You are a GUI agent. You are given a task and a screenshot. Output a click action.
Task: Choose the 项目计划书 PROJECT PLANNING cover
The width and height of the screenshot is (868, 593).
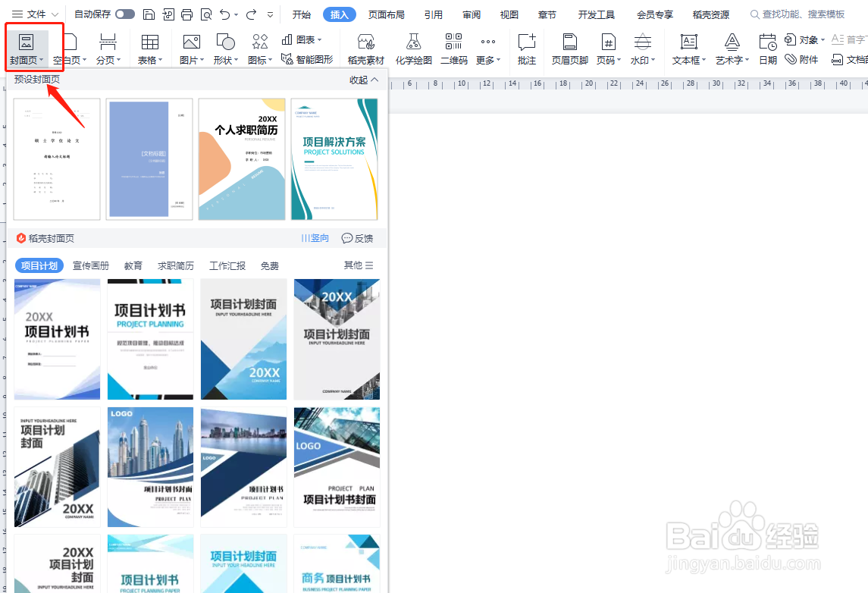150,340
